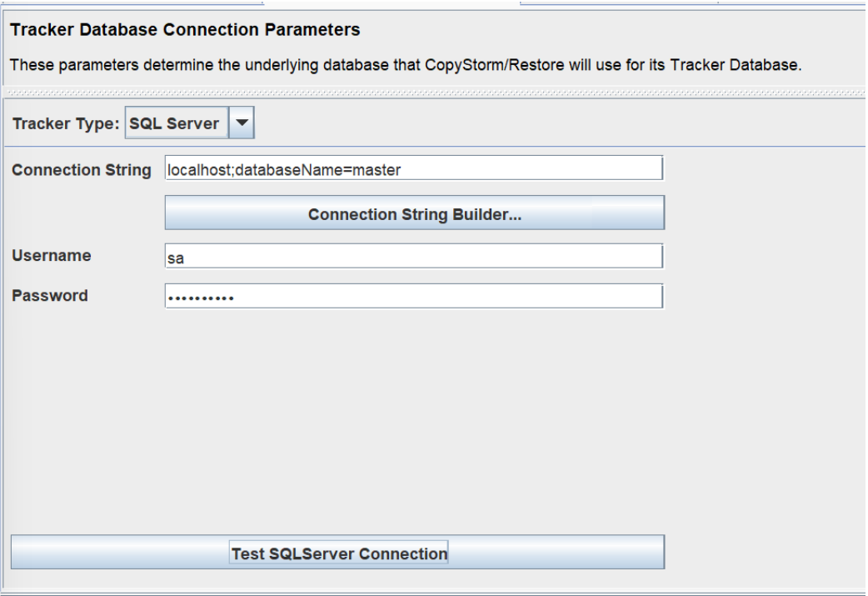The height and width of the screenshot is (596, 868).
Task: Test SQLServer Connection button
Action: coord(337,553)
